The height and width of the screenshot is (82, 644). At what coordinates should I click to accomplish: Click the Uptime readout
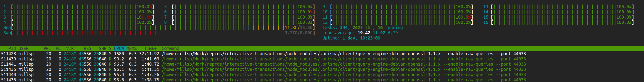[x=351, y=38]
